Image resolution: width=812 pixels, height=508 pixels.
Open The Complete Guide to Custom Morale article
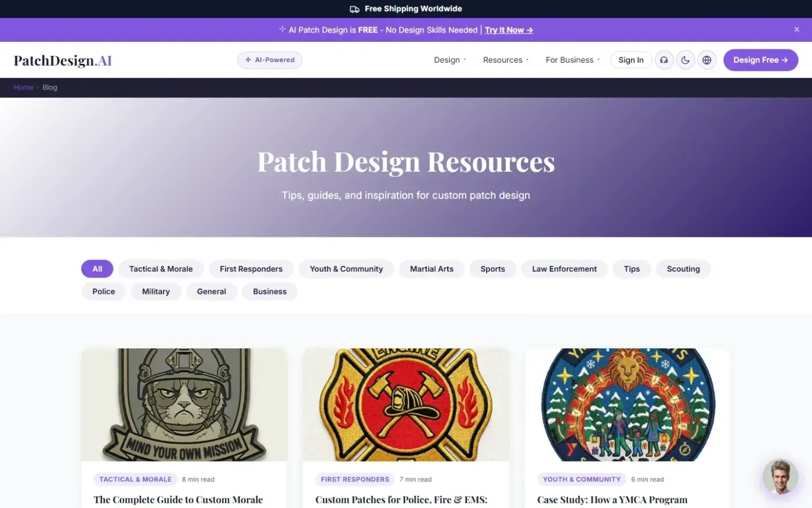(178, 500)
